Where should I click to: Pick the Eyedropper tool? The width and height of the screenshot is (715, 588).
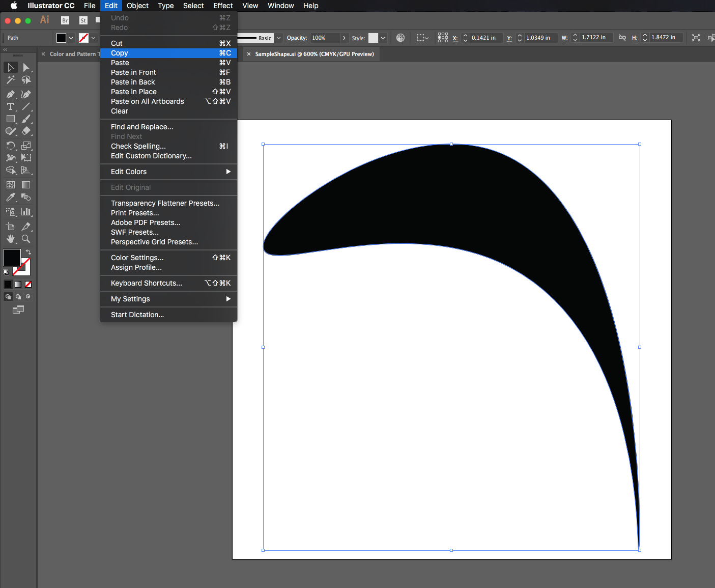click(x=10, y=198)
